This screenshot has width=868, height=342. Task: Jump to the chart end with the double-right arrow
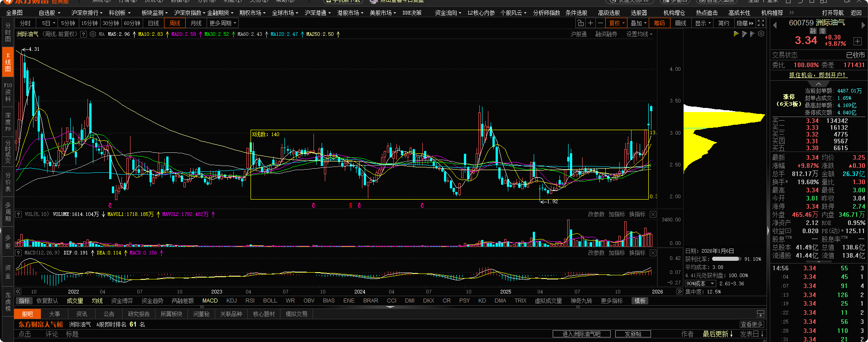pos(680,292)
